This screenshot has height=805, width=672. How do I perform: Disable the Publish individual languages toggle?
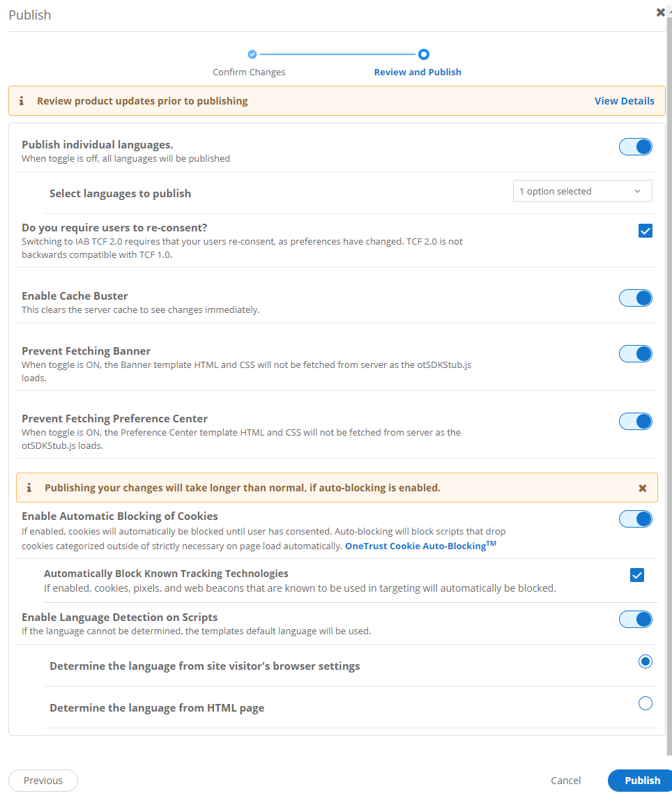point(635,146)
